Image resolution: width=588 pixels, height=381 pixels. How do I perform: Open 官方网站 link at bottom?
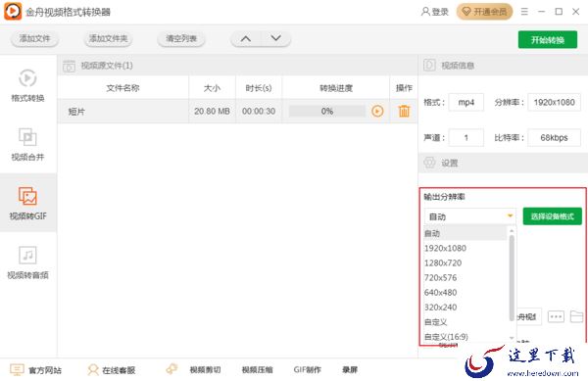(x=36, y=370)
